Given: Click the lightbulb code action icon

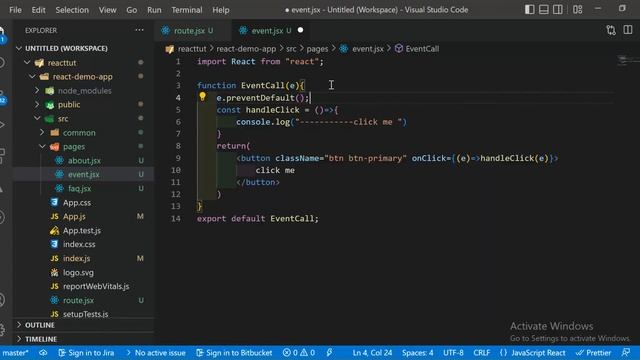Looking at the screenshot, I should [202, 97].
